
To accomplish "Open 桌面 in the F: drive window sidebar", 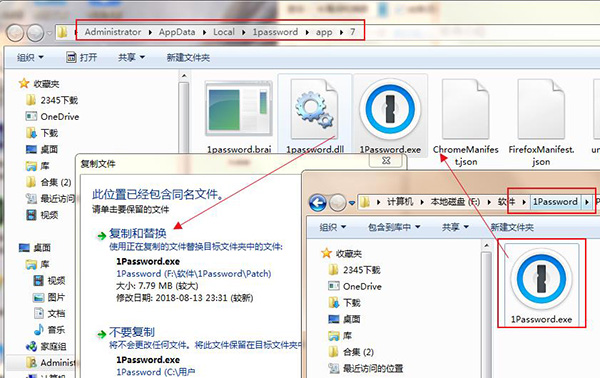I will point(345,319).
